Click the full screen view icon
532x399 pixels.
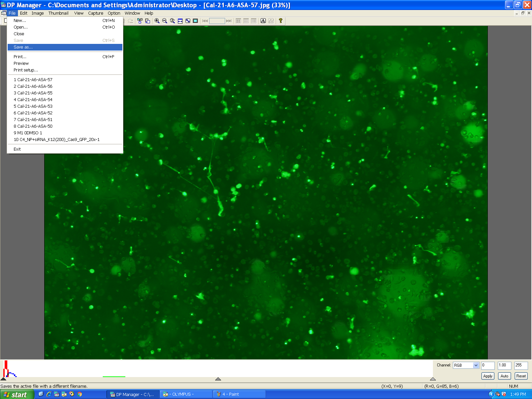[x=196, y=21]
